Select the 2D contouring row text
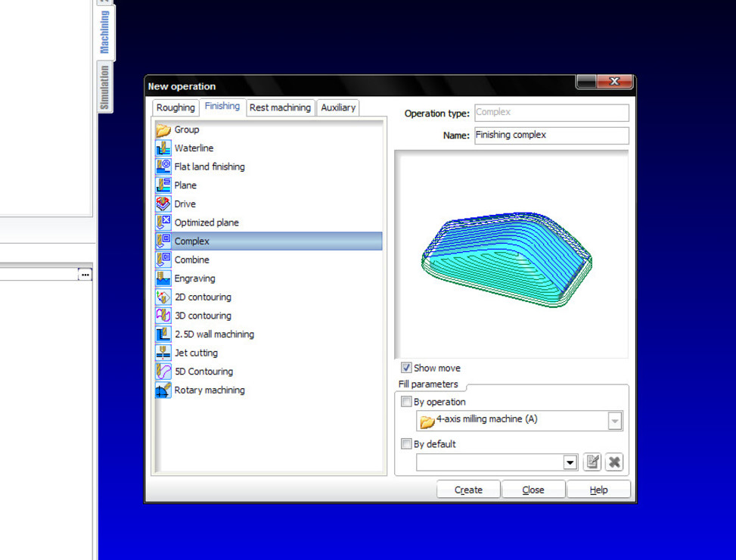The height and width of the screenshot is (560, 736). pos(203,297)
